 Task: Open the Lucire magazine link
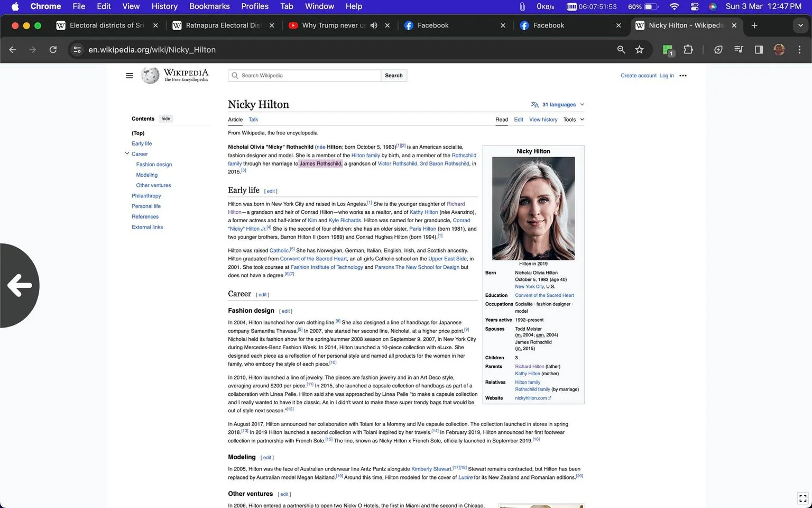coord(465,477)
